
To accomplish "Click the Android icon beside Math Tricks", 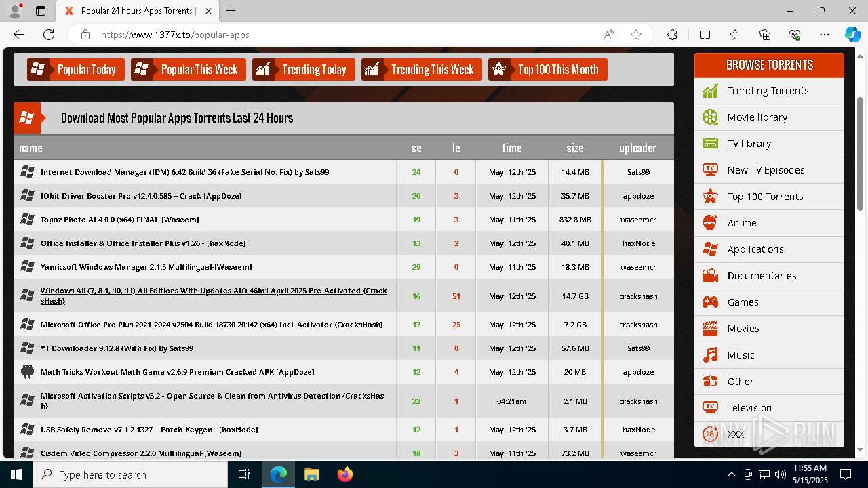I will pos(27,371).
